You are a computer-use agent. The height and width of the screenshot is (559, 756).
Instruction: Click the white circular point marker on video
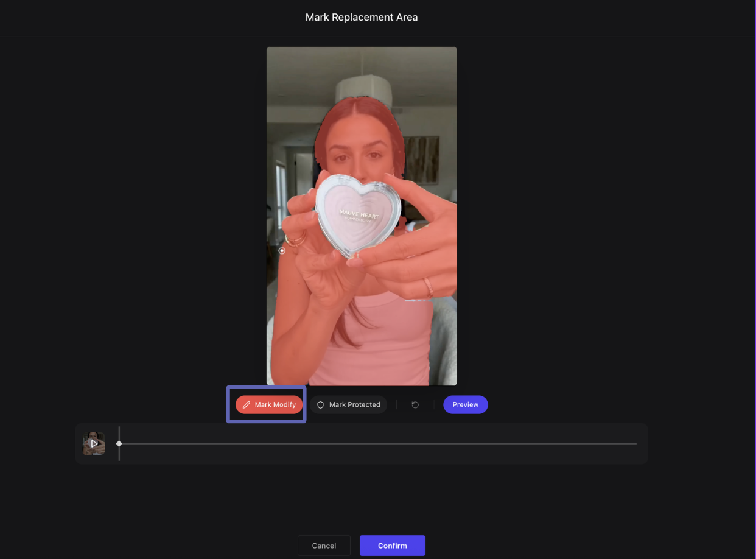[282, 250]
